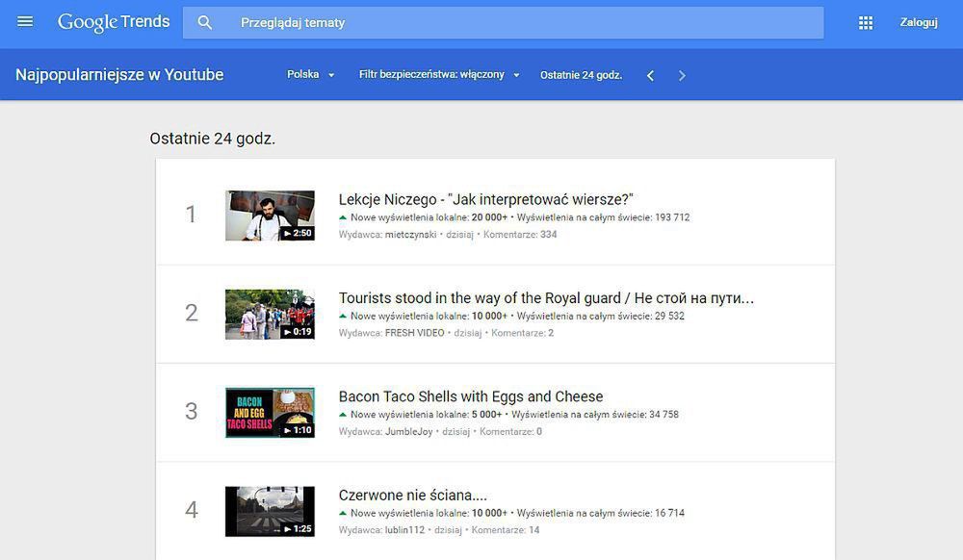Viewport: 963px width, 560px height.
Task: Open the Bacon Taco Shells thumbnail
Action: [x=270, y=413]
